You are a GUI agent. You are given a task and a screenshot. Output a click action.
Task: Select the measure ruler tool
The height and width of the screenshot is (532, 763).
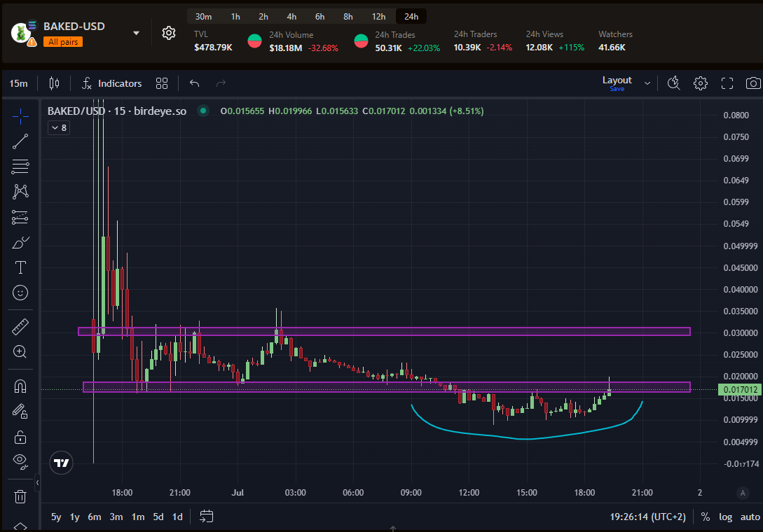(20, 326)
